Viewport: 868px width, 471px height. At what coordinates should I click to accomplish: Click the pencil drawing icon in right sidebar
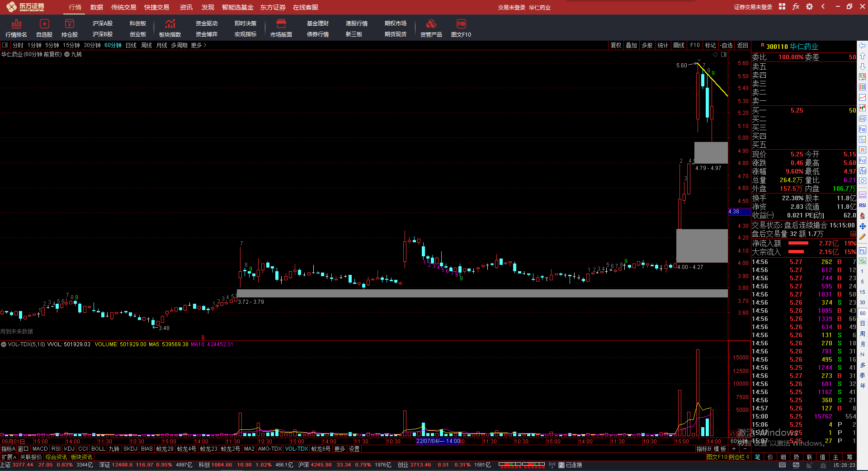click(x=863, y=236)
